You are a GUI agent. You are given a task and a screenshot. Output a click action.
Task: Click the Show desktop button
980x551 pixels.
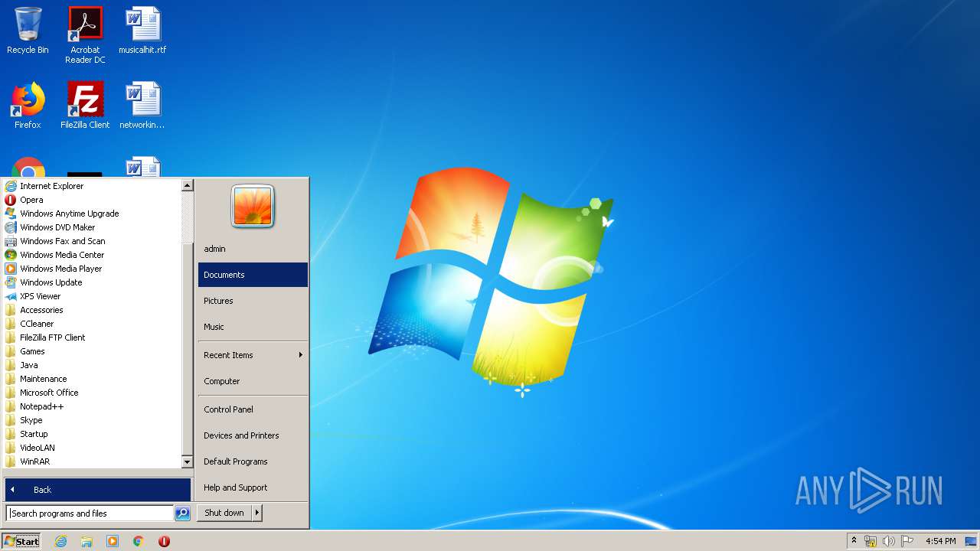(971, 541)
